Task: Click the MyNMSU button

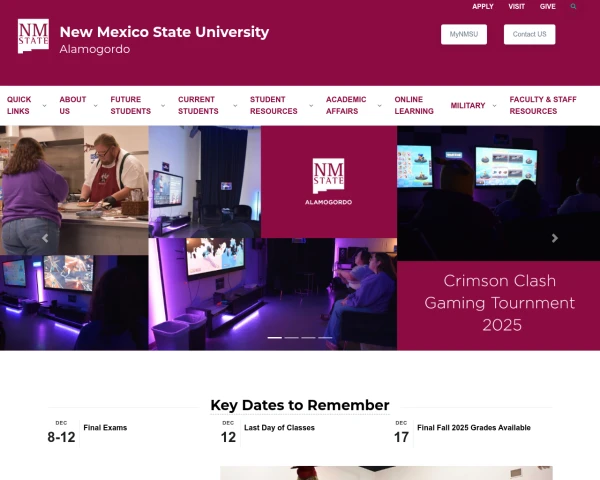Action: click(x=464, y=34)
